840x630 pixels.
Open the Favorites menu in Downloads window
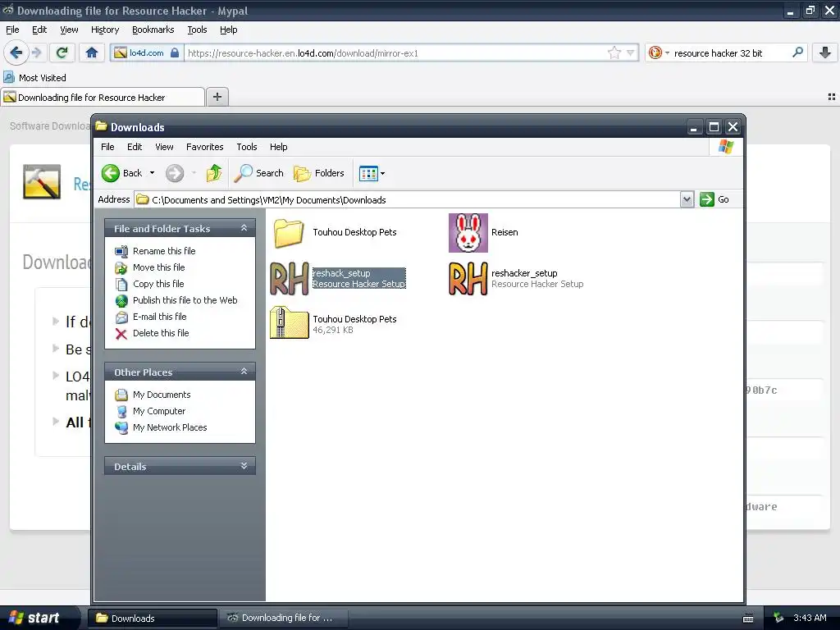(204, 147)
